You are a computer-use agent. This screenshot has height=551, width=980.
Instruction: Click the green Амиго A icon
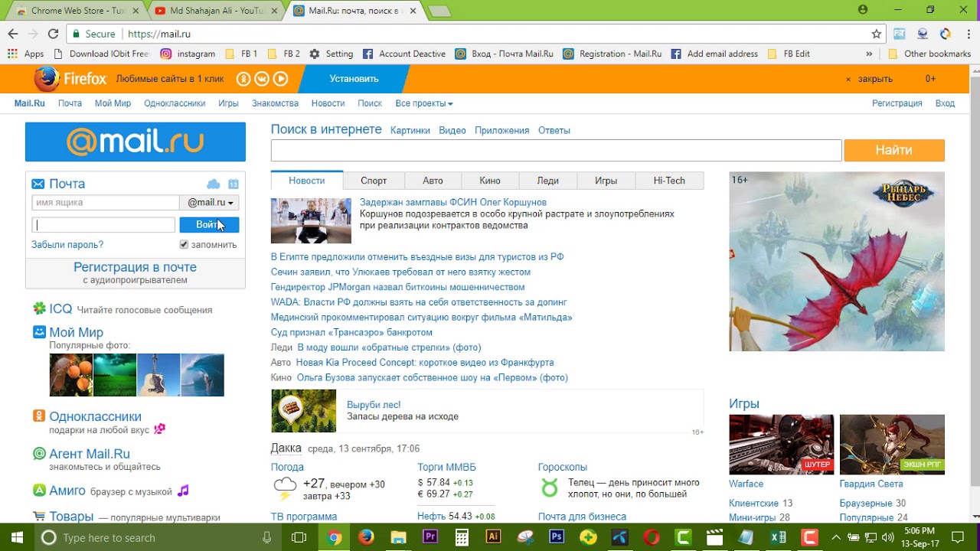39,491
